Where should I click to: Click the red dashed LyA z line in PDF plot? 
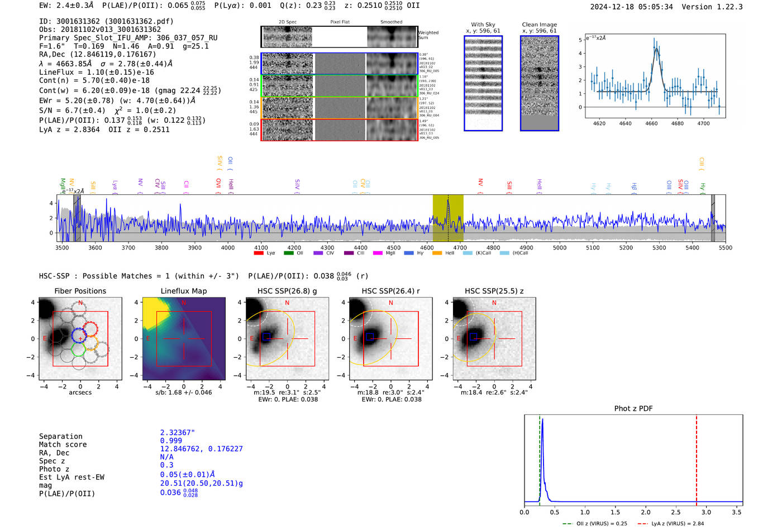(697, 460)
